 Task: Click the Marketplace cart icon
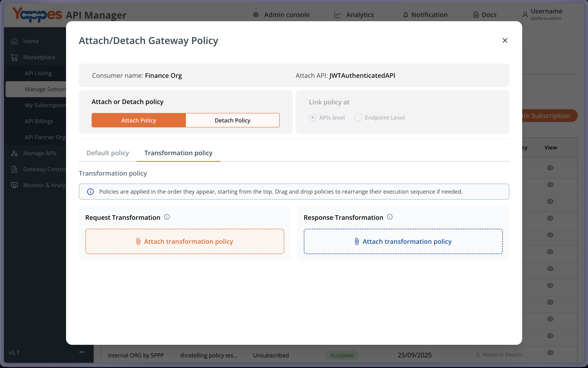tap(14, 57)
